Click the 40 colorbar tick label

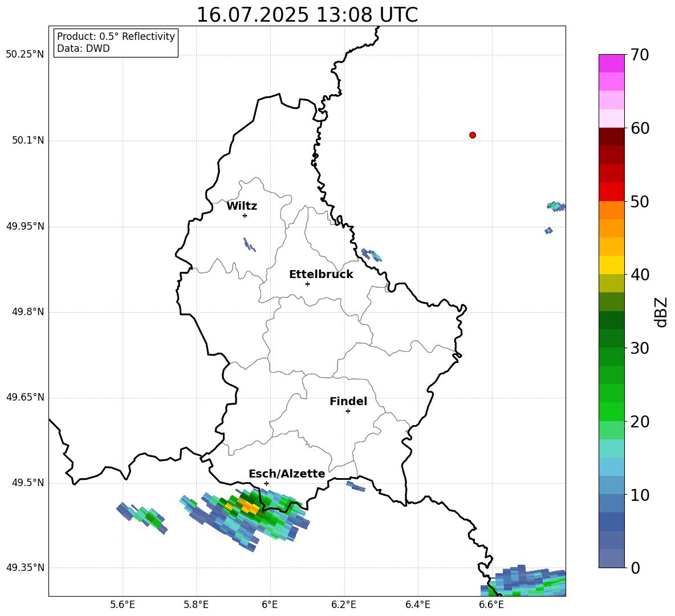(x=640, y=275)
